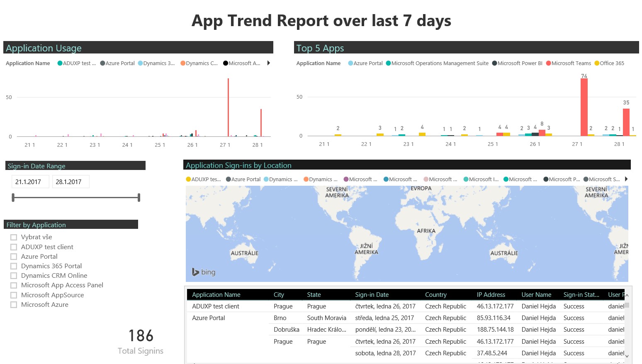
Task: Sort table by IP Address column
Action: point(491,295)
